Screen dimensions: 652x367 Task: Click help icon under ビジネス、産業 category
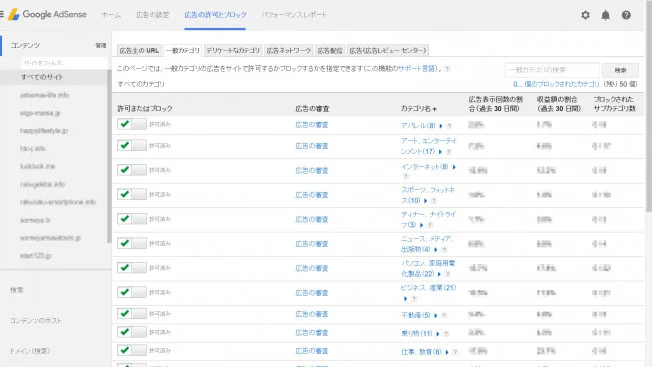[x=414, y=299]
